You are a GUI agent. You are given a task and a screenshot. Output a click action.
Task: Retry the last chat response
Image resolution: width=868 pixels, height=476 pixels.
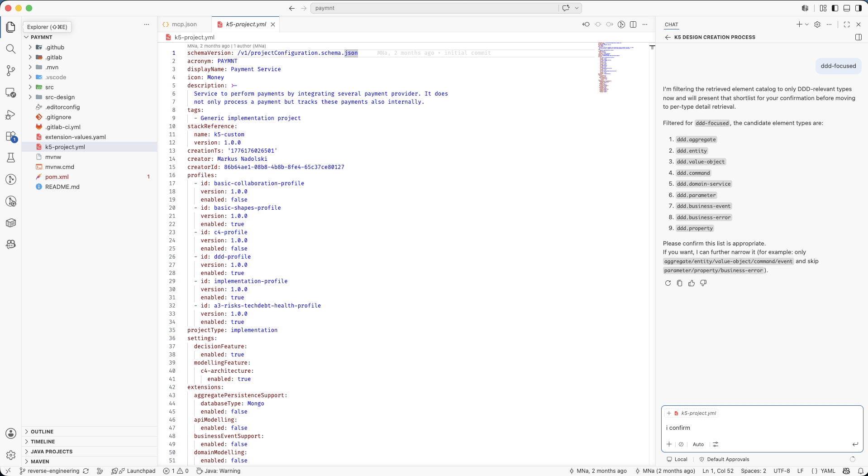click(668, 283)
